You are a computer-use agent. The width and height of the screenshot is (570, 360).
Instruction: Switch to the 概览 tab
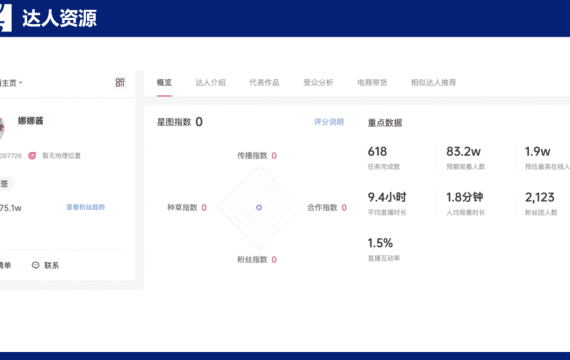pyautogui.click(x=164, y=83)
